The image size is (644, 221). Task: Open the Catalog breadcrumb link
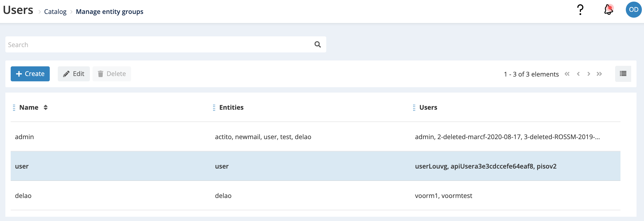pyautogui.click(x=55, y=12)
